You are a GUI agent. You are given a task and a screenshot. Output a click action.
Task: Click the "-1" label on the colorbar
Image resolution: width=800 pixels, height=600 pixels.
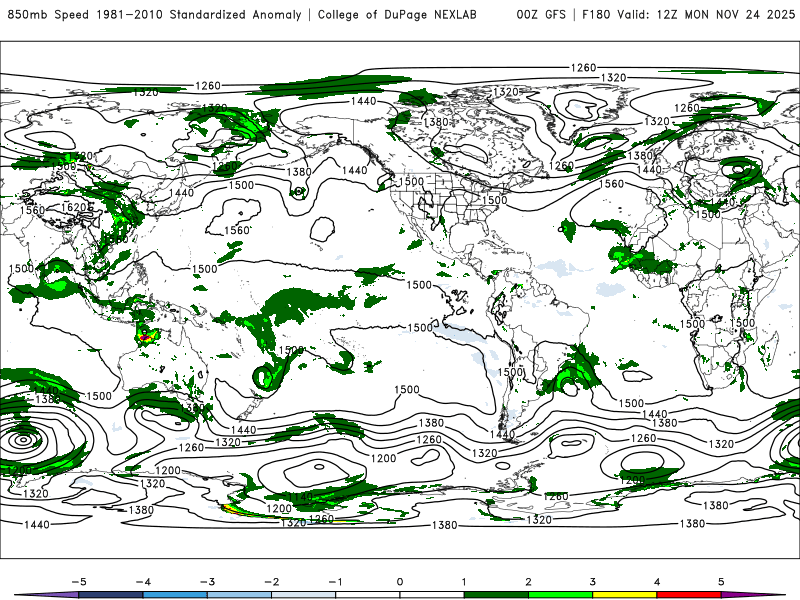(335, 582)
